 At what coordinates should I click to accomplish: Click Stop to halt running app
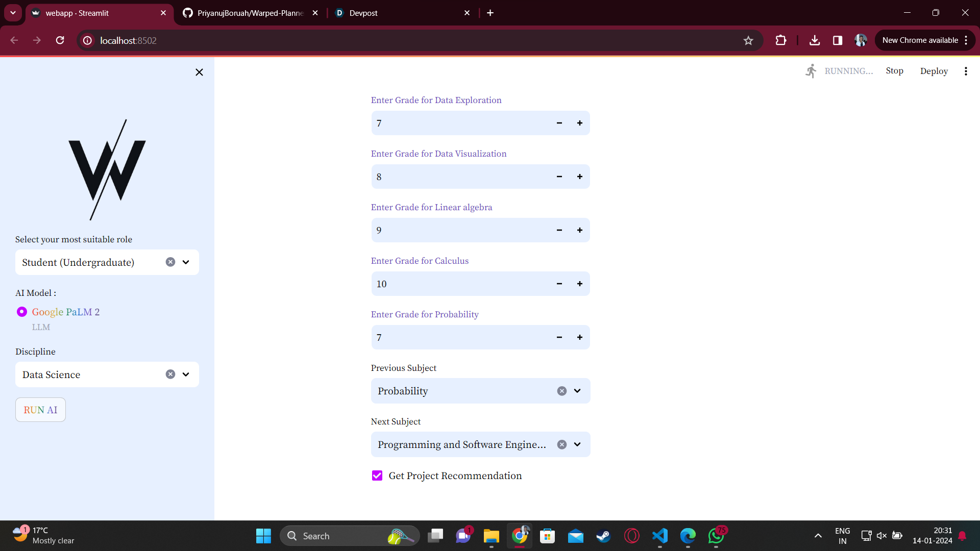click(x=894, y=71)
